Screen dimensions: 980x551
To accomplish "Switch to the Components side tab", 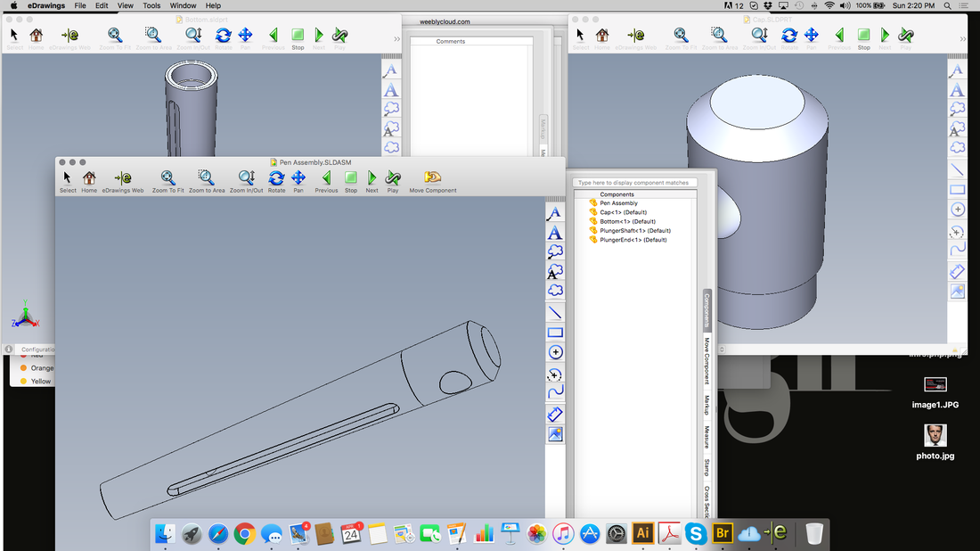I will pyautogui.click(x=706, y=310).
